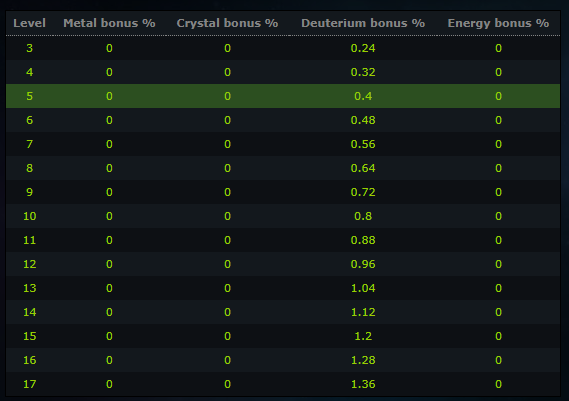Screen dimensions: 569x401
Task: Click energy bonus 0 in level 13 row
Action: point(498,288)
